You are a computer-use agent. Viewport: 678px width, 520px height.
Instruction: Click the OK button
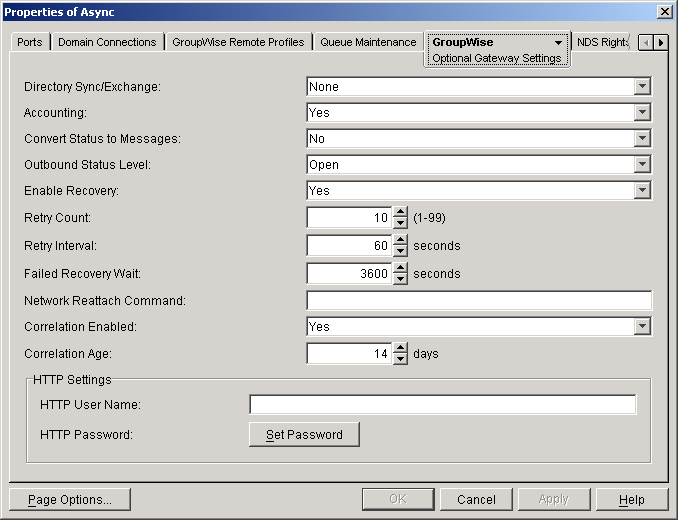(398, 500)
